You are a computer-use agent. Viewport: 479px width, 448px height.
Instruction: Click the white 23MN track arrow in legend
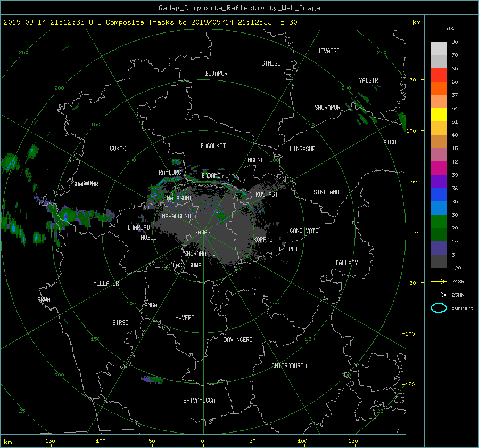439,295
